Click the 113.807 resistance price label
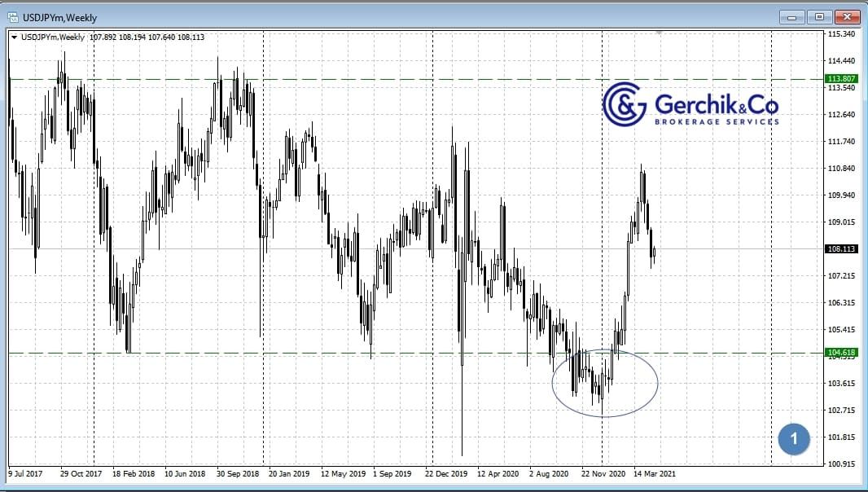This screenshot has width=868, height=492. pyautogui.click(x=841, y=79)
